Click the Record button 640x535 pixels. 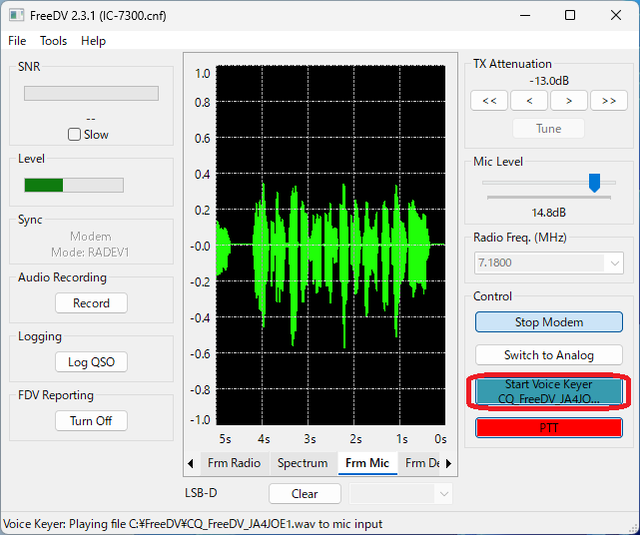91,303
